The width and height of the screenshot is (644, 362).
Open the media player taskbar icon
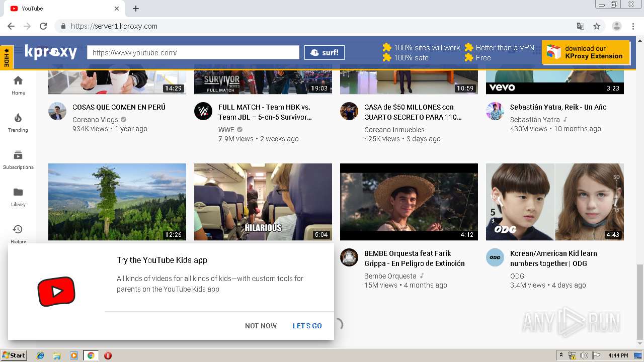tap(74, 355)
